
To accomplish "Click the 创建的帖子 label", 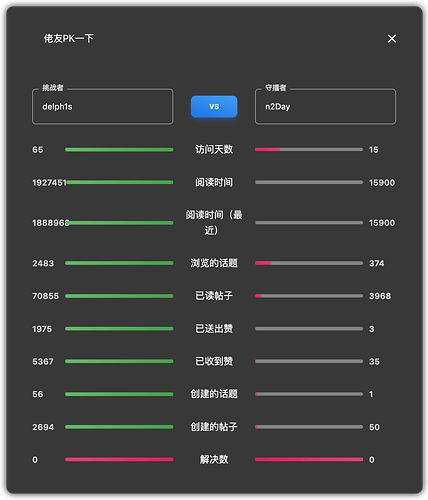I will 214,427.
